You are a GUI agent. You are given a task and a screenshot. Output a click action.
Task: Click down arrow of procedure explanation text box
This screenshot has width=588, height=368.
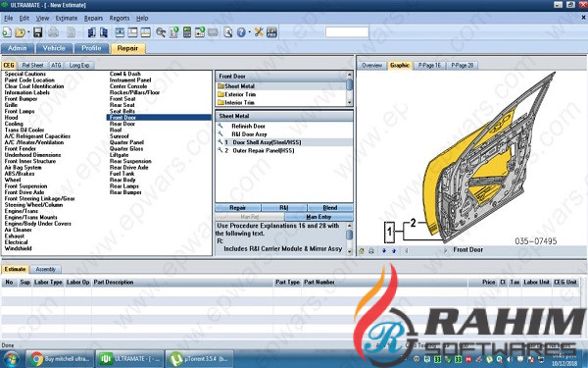(350, 252)
